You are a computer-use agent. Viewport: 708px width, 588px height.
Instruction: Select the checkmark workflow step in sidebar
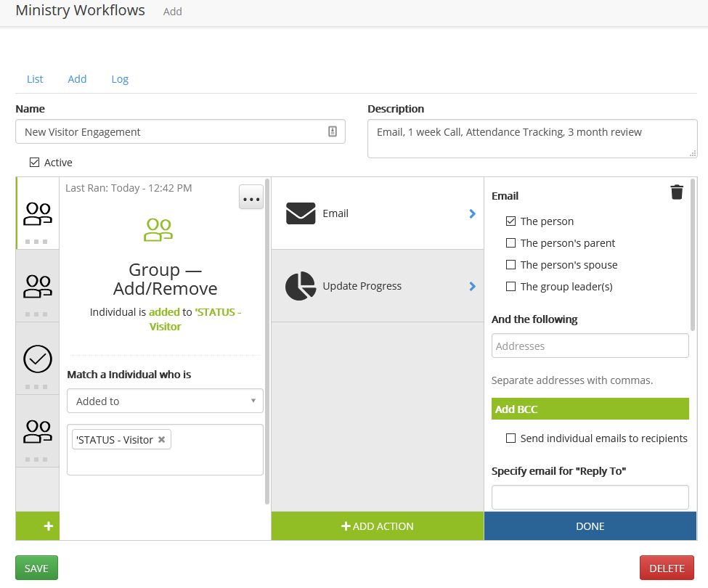[x=37, y=359]
